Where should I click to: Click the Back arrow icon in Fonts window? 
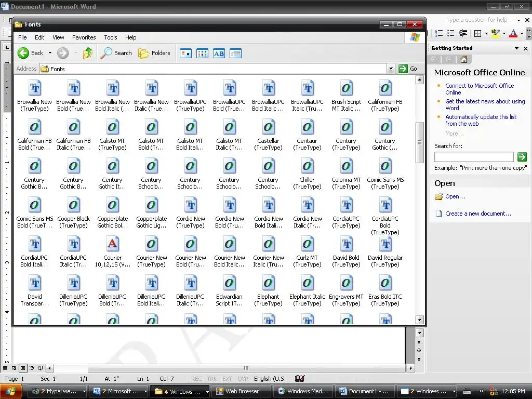tap(23, 53)
